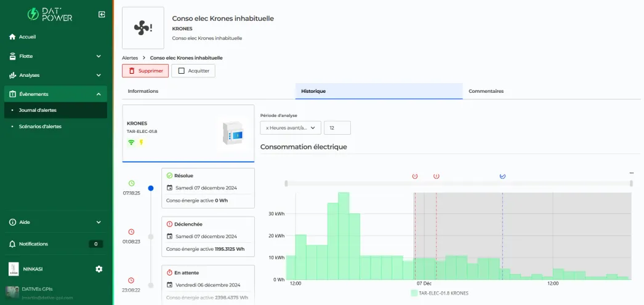The height and width of the screenshot is (305, 644).
Task: Click the red Supprimer button
Action: tap(145, 71)
